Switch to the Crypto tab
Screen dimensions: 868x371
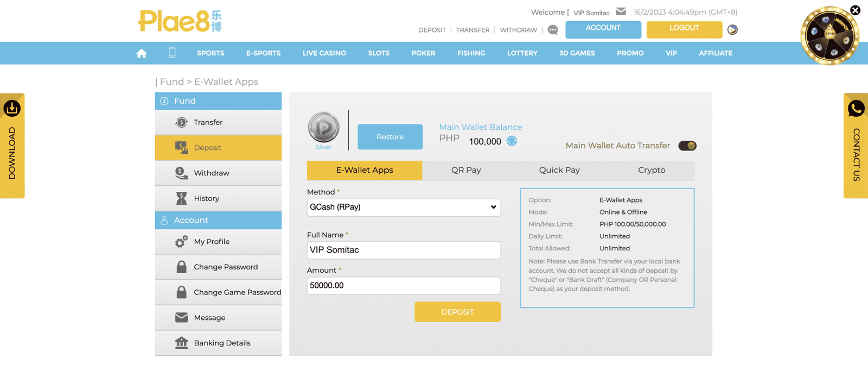point(652,170)
